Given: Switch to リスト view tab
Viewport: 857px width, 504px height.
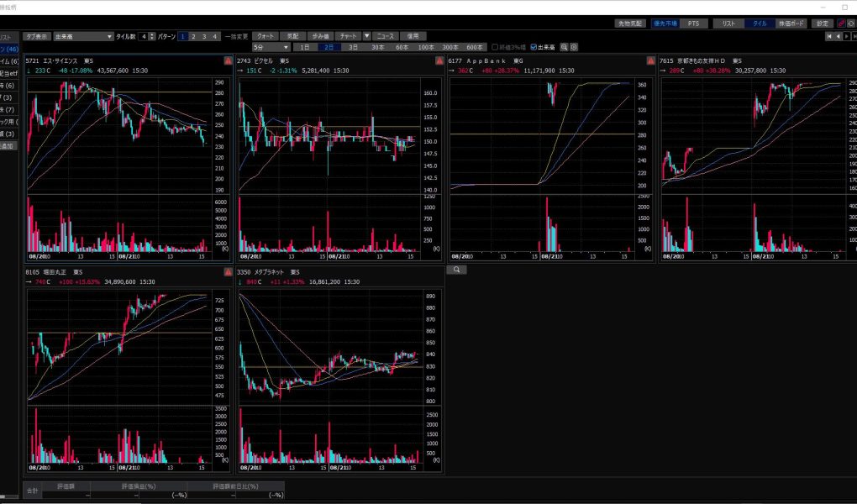Looking at the screenshot, I should coord(728,24).
